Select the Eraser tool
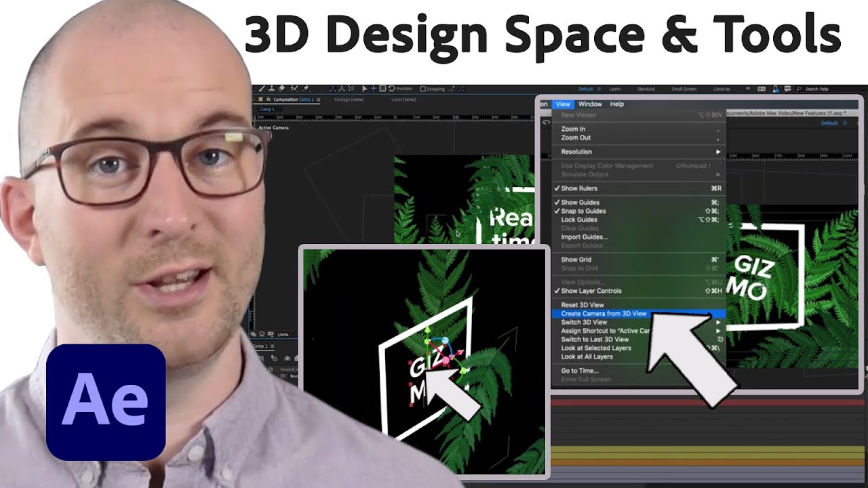The width and height of the screenshot is (868, 488). pos(281,89)
